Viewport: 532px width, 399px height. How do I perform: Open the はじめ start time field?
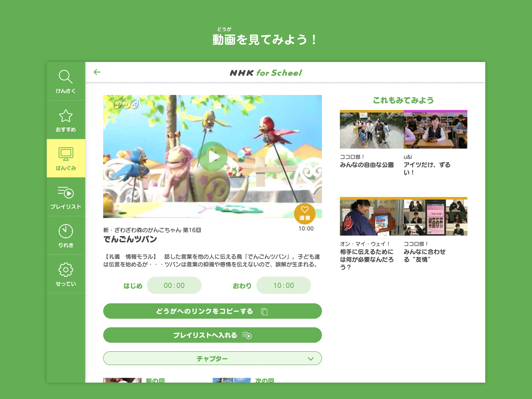tap(174, 285)
